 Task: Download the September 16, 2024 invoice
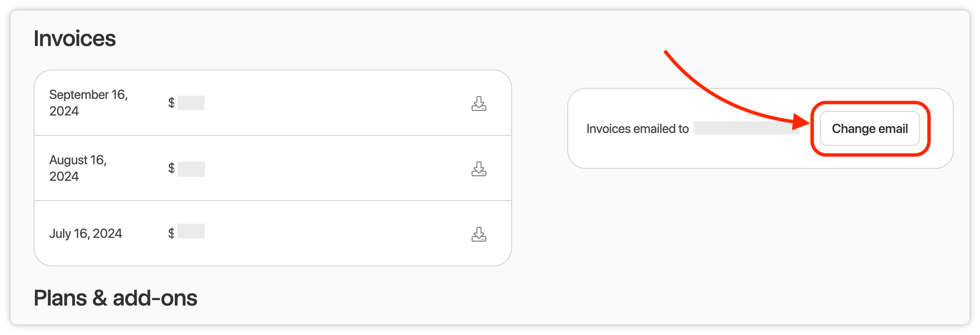[x=478, y=104]
